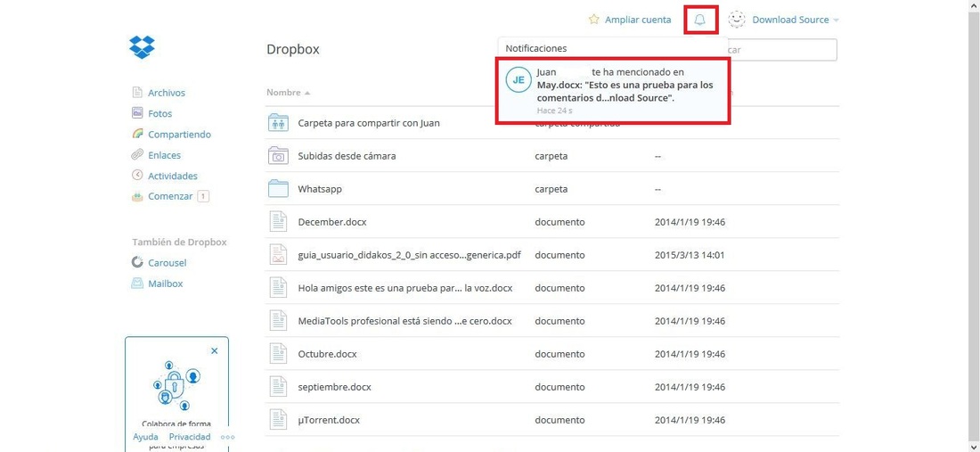The width and height of the screenshot is (980, 452).
Task: Click the Whatsapp folder icon
Action: coord(277,189)
